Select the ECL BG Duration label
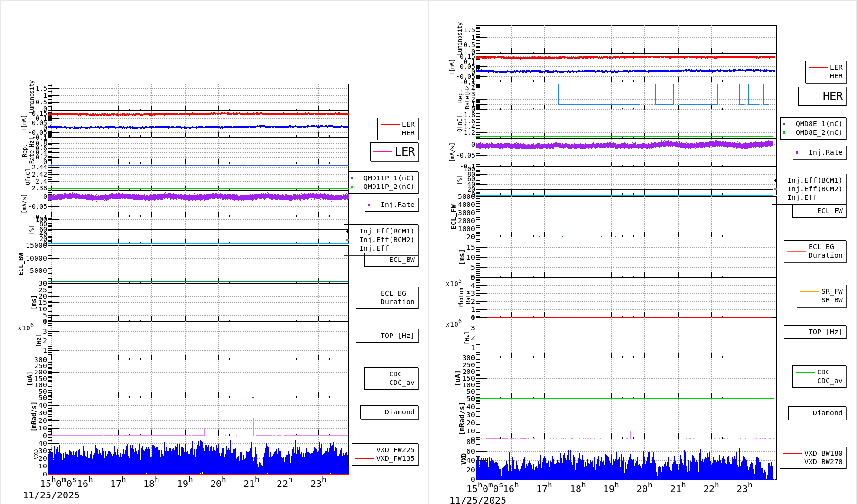 392,298
